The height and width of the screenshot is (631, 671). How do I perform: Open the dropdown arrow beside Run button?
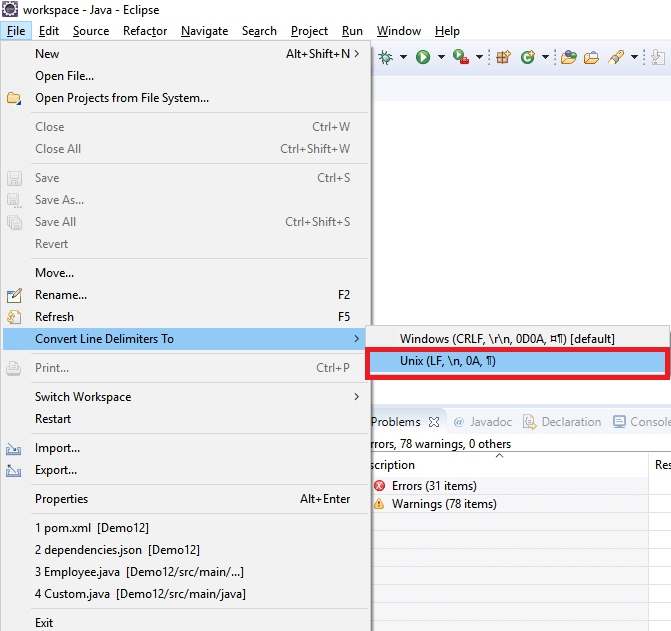pyautogui.click(x=440, y=58)
